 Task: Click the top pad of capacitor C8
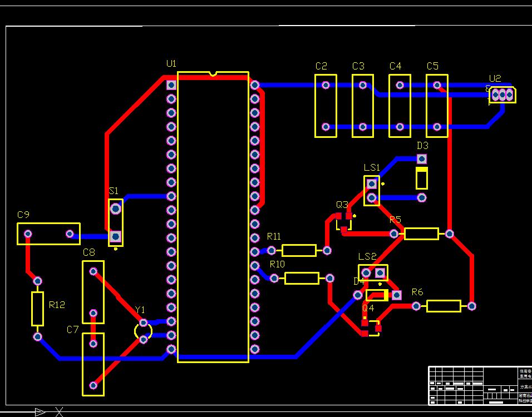click(93, 271)
